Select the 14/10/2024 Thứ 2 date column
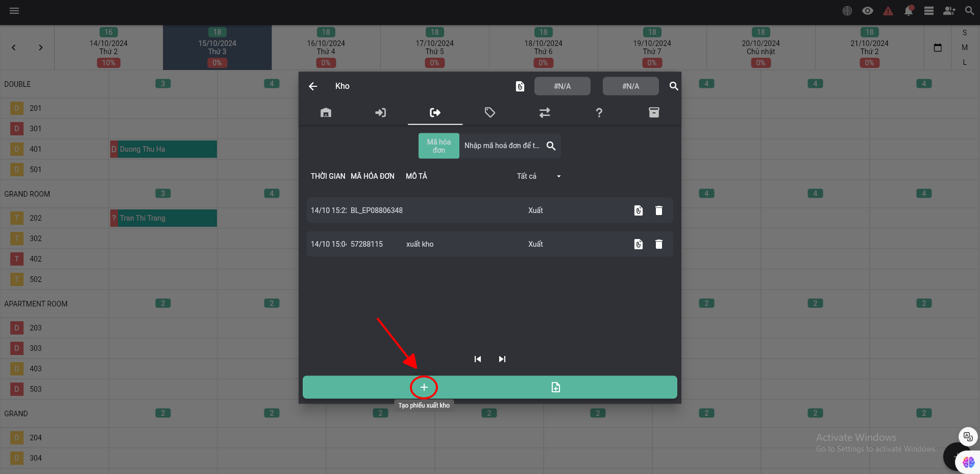Image resolution: width=980 pixels, height=474 pixels. (x=109, y=48)
